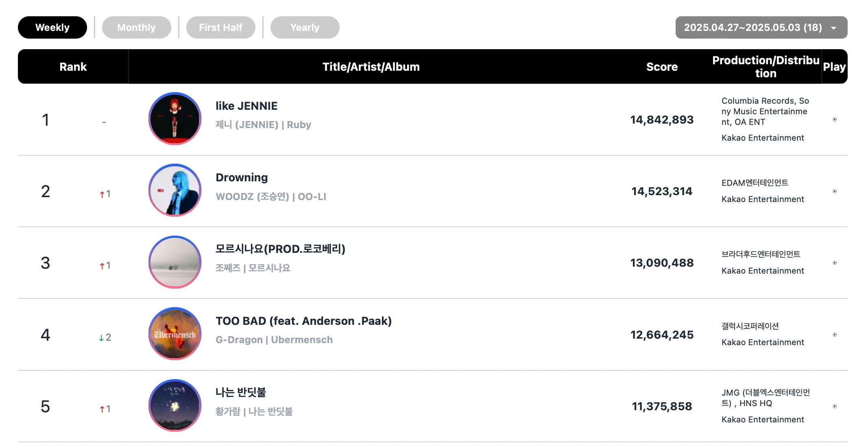Open TOO BAD (feat. Anderson .Paak) title
This screenshot has width=868, height=448.
point(303,321)
